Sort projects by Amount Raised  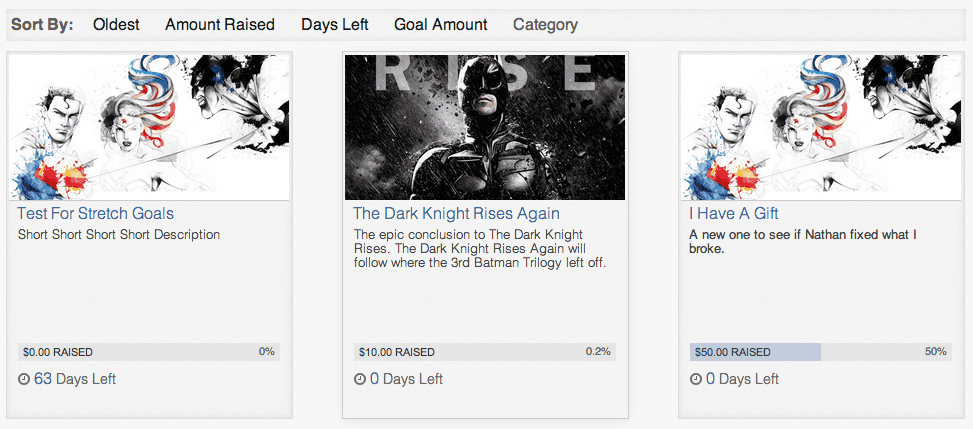pyautogui.click(x=220, y=25)
